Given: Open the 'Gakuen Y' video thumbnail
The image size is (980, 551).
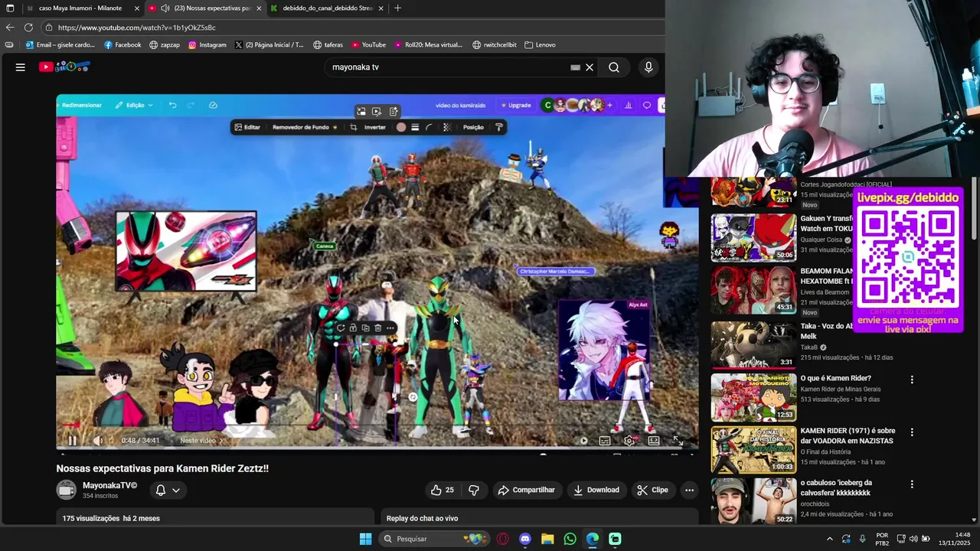Looking at the screenshot, I should coord(753,237).
